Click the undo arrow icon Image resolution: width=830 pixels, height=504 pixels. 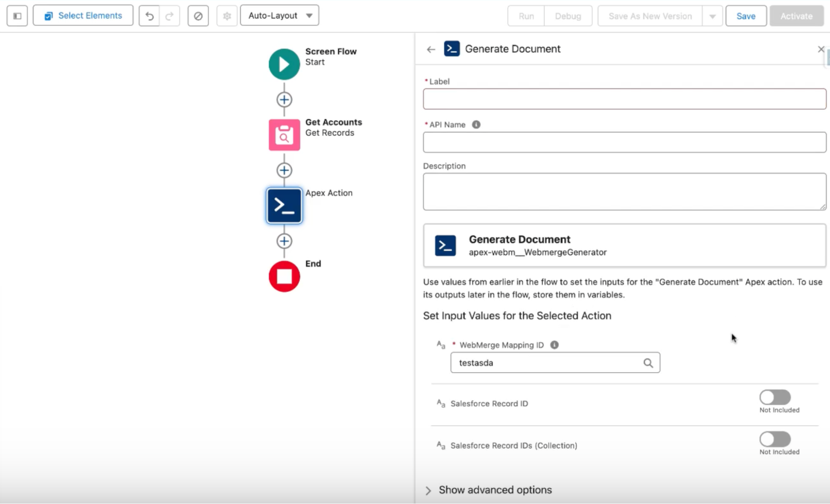coord(149,16)
